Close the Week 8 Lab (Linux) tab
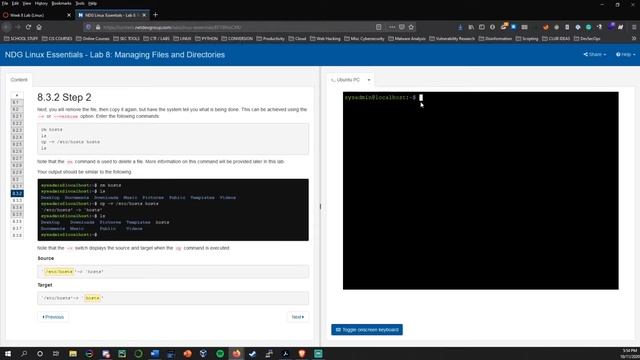640x360 pixels. click(69, 15)
